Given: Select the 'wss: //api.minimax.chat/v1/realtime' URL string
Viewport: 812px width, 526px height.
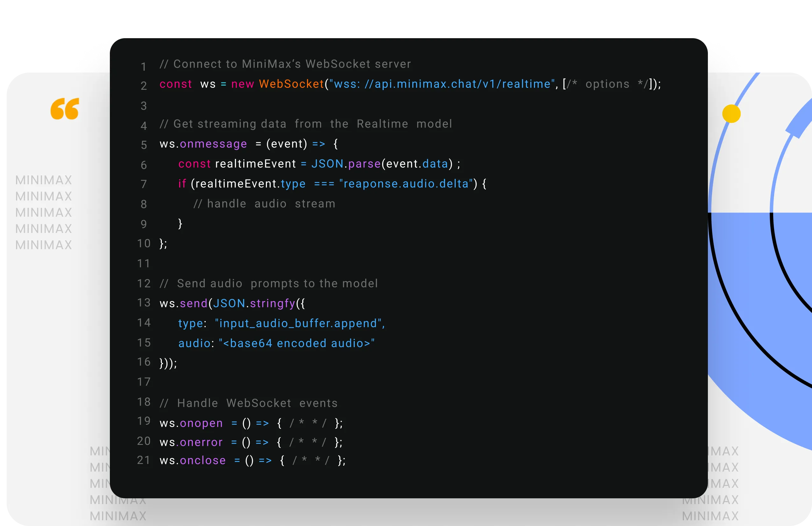Looking at the screenshot, I should [x=442, y=84].
